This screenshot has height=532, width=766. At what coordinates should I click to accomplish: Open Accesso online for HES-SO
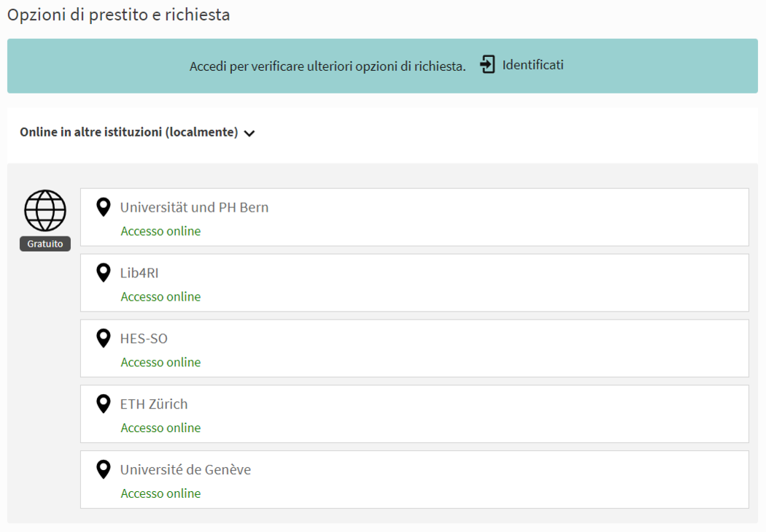160,363
